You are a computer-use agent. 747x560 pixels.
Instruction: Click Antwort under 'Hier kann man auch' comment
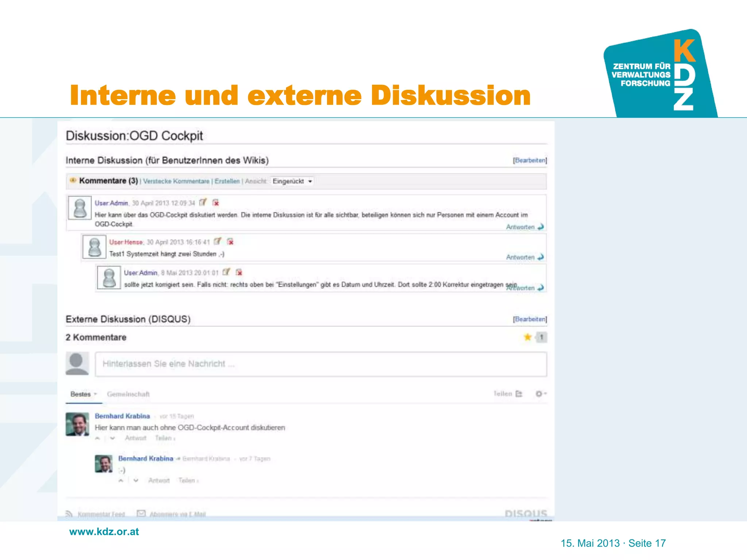(135, 438)
